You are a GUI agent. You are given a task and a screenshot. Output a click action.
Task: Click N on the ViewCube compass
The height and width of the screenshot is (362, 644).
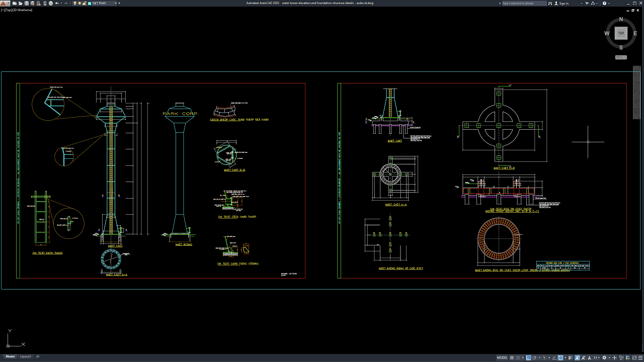[x=621, y=19]
